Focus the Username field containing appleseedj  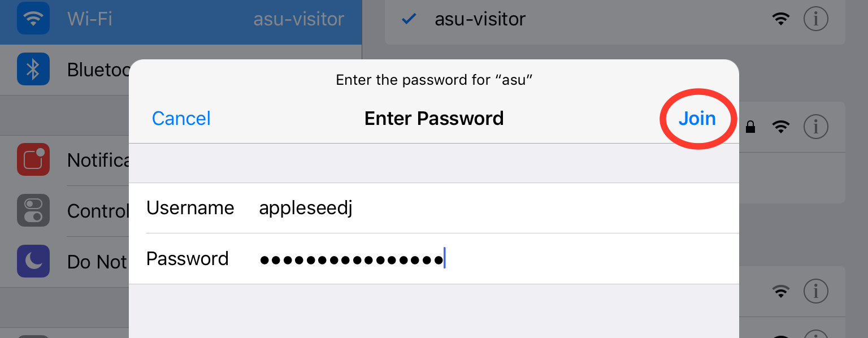pos(434,208)
